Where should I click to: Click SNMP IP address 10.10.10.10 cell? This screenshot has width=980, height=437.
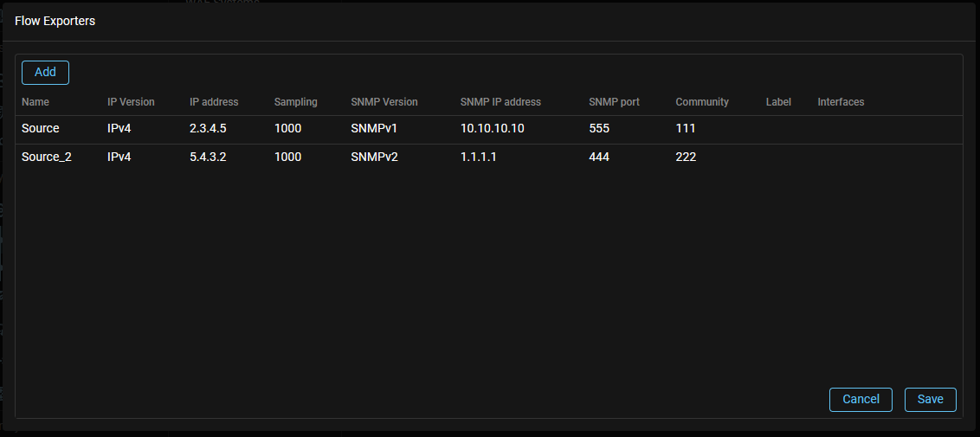493,128
